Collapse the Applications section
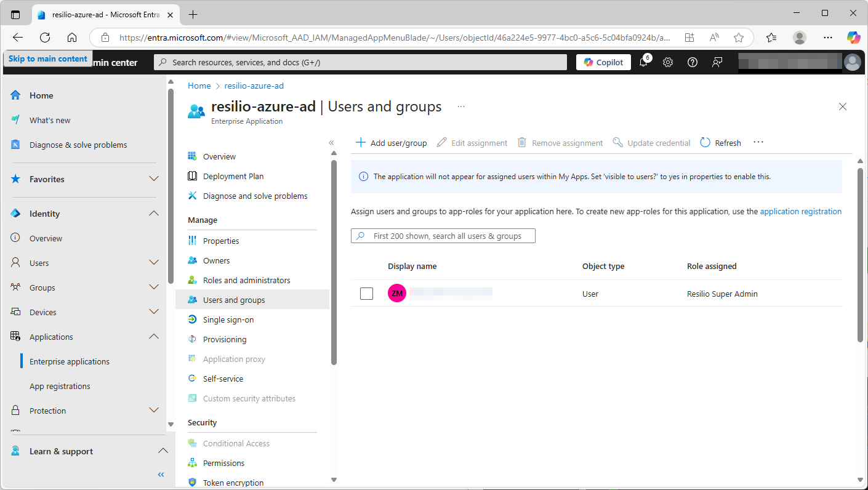 click(x=153, y=336)
